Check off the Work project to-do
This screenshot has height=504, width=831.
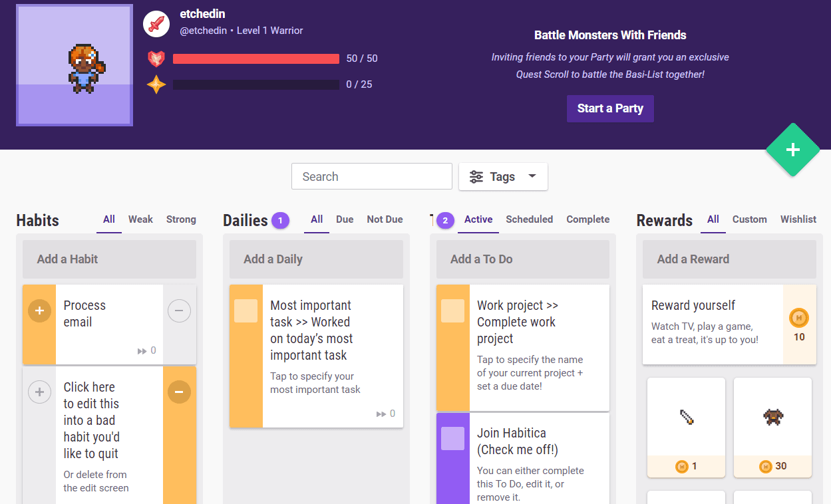(x=453, y=311)
